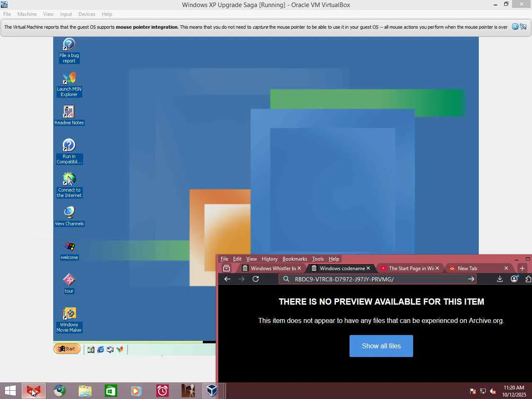Open the browser Downloads panel
Screen dimensions: 532x399
pos(500,279)
